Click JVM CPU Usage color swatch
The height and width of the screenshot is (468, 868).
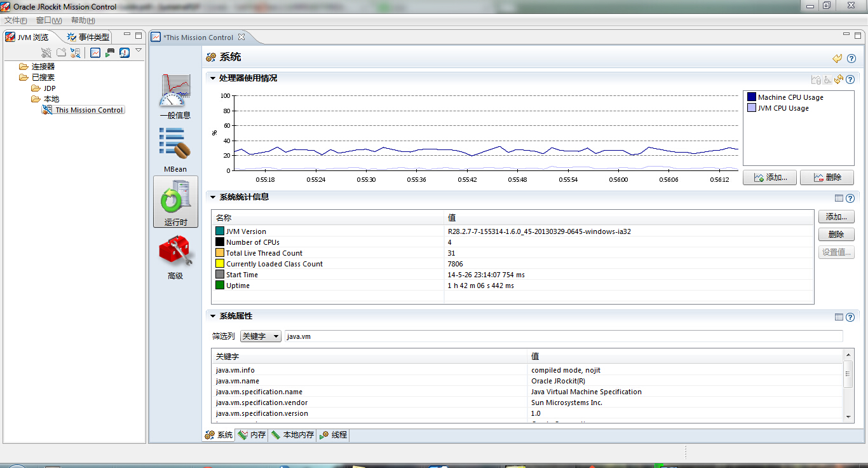(752, 108)
